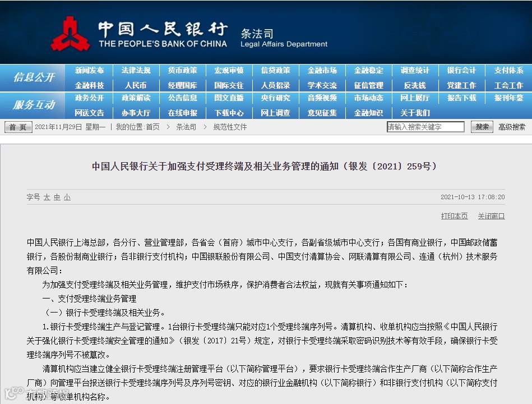The image size is (532, 404).
Task: Set font size to 中
Action: pyautogui.click(x=57, y=198)
